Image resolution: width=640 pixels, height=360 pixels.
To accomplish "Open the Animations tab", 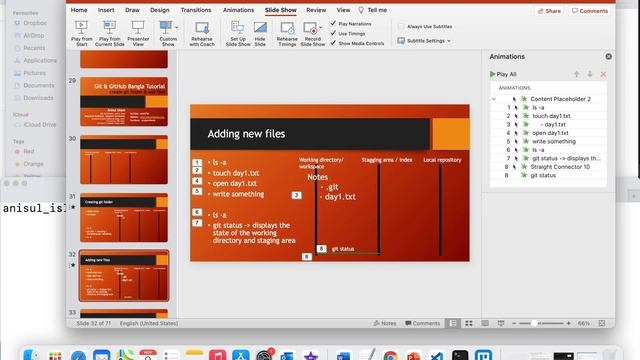I will [238, 10].
